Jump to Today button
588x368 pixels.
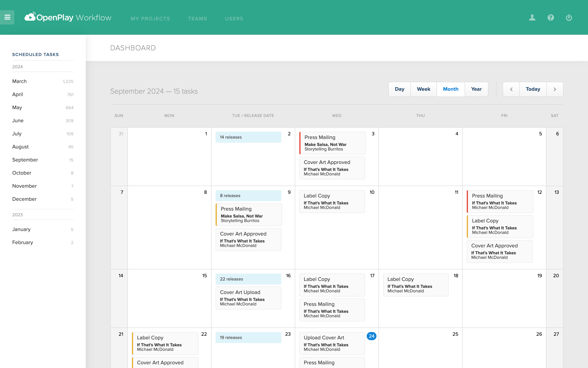pos(533,89)
